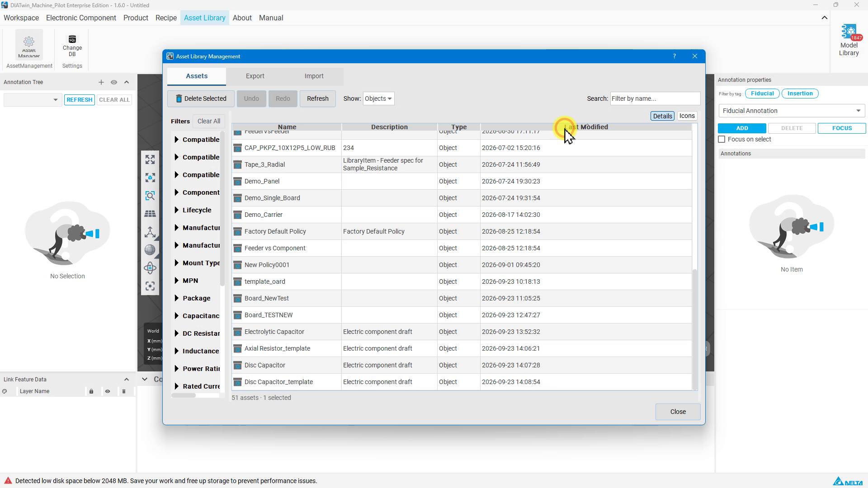Open the Electronic Component menu
The height and width of the screenshot is (488, 868).
81,18
